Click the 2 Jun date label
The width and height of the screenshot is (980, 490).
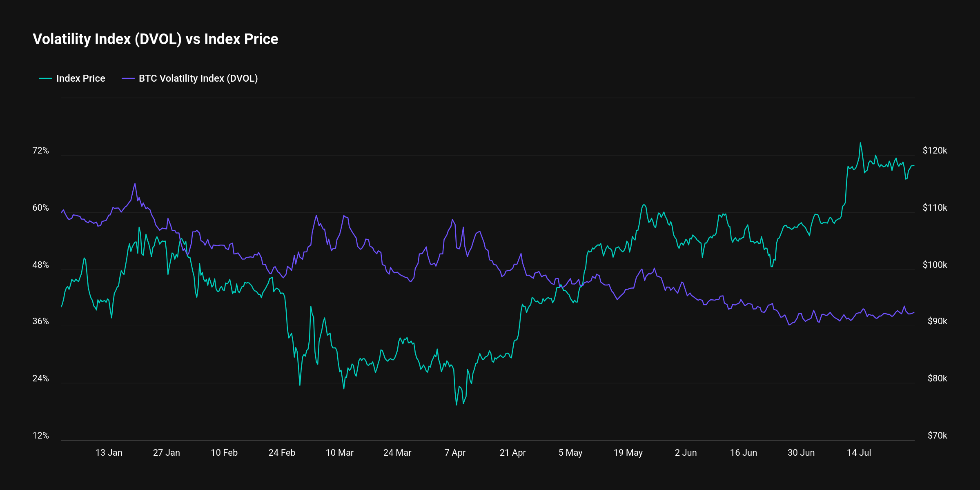point(686,453)
